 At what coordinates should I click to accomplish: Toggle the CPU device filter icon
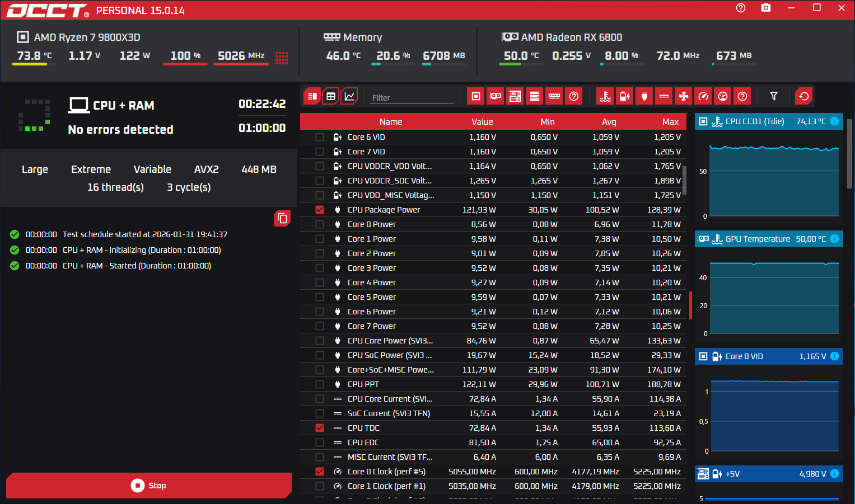[476, 96]
